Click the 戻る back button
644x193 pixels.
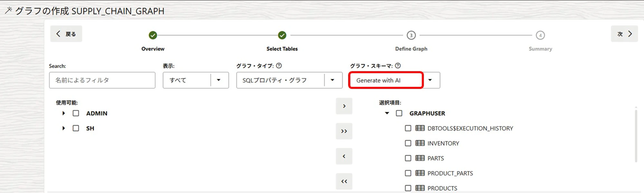(66, 34)
